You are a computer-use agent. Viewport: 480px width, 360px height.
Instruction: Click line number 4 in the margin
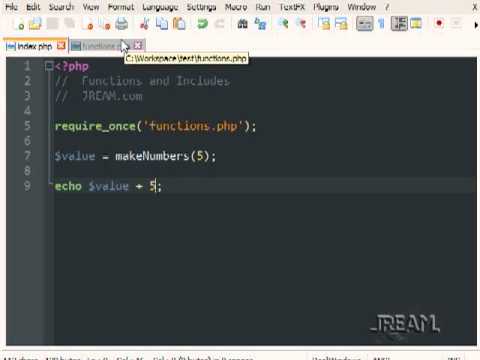(x=27, y=111)
